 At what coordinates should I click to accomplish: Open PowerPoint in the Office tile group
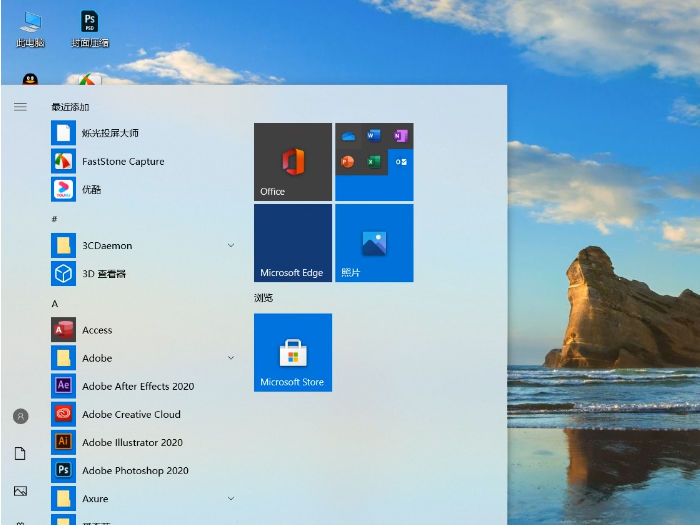click(x=348, y=162)
